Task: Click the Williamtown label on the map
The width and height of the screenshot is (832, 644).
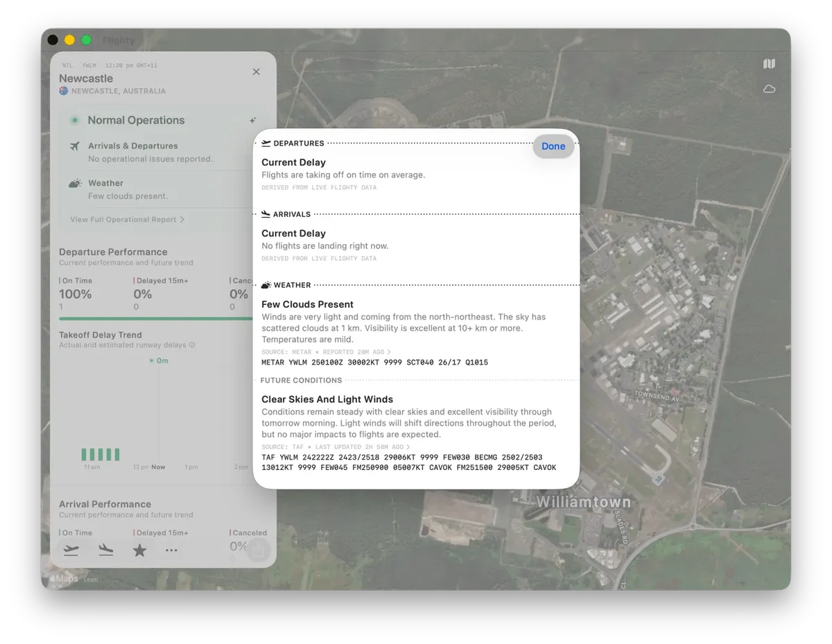Action: pos(583,502)
